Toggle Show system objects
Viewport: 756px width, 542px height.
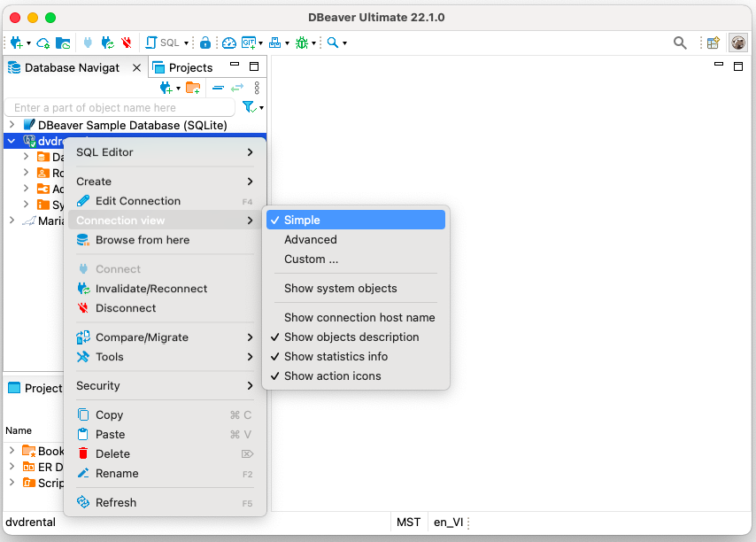coord(356,289)
